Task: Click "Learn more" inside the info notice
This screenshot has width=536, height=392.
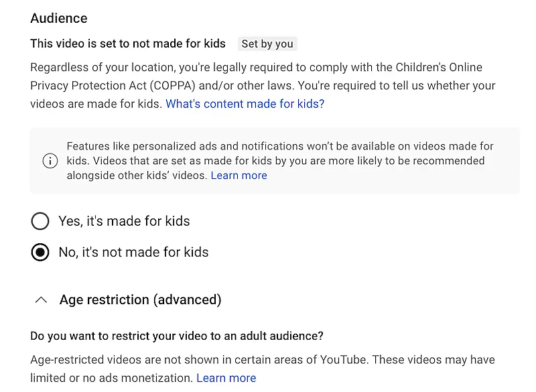Action: (x=239, y=176)
